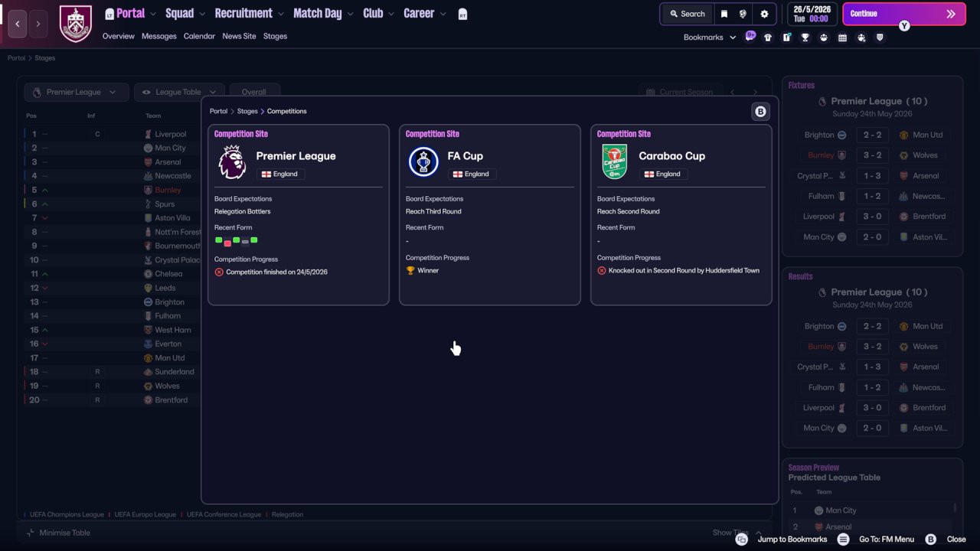Image resolution: width=980 pixels, height=551 pixels.
Task: Click the RT shoulder button icon
Action: (462, 15)
